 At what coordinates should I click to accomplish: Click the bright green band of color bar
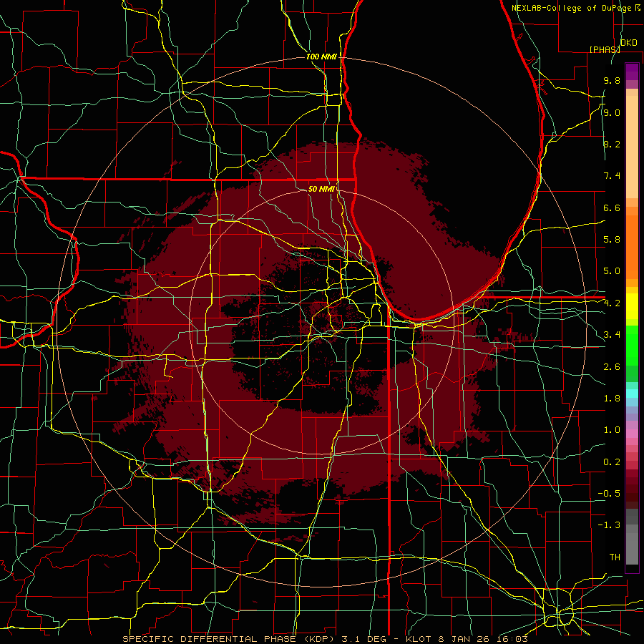click(632, 346)
